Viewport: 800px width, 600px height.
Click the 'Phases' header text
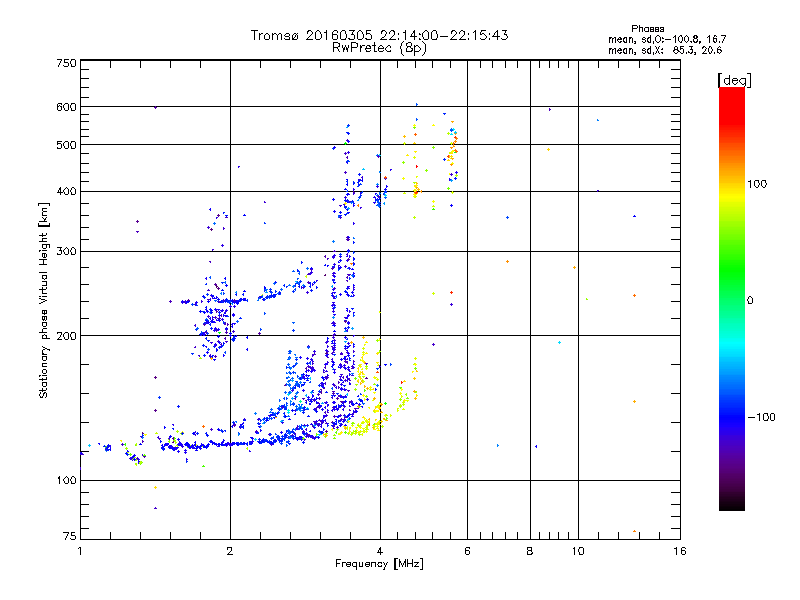pyautogui.click(x=647, y=29)
